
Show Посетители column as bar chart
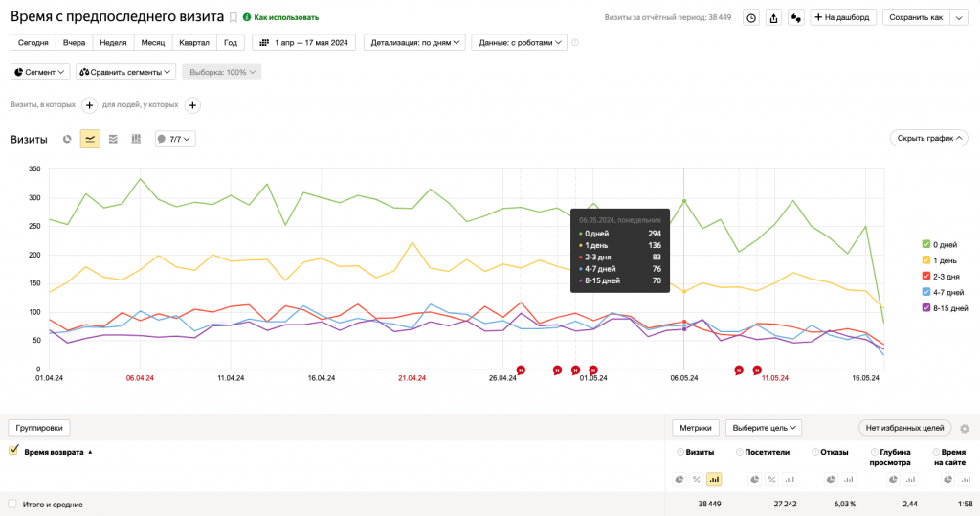click(x=790, y=480)
